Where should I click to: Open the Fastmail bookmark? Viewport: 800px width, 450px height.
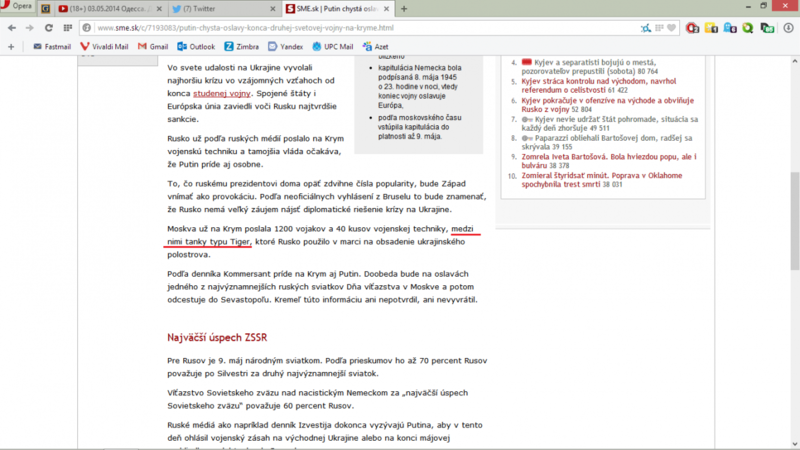pyautogui.click(x=52, y=46)
